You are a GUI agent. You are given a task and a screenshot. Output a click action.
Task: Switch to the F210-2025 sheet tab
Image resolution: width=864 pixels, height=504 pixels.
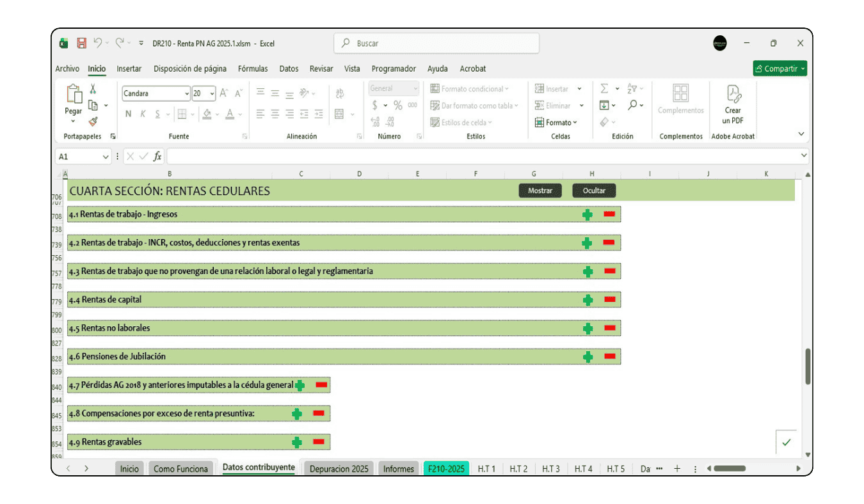click(x=446, y=469)
